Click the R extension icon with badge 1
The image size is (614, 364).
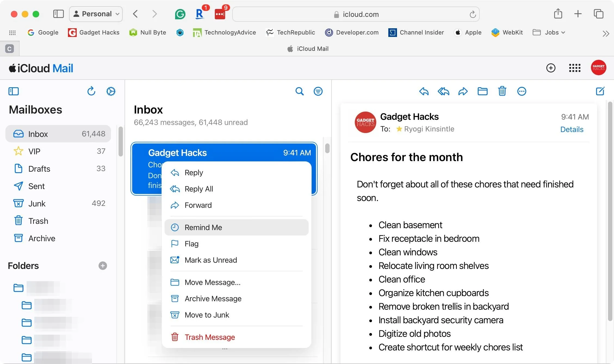click(x=200, y=14)
